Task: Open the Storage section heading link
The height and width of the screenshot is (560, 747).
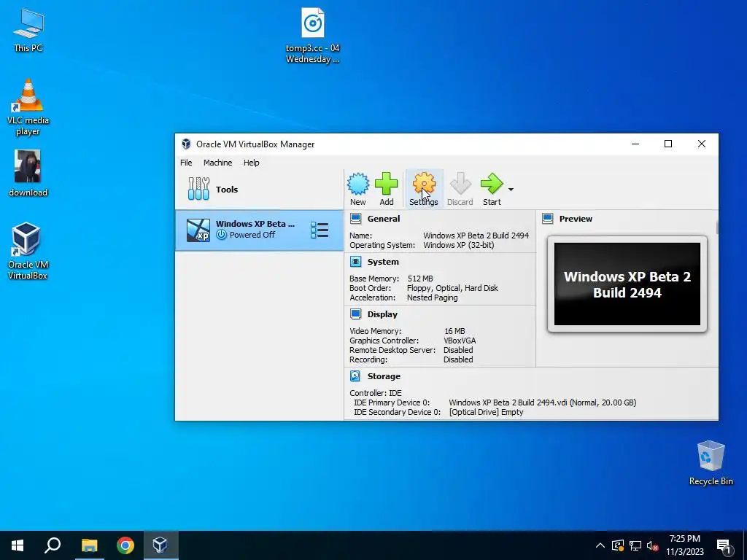Action: [384, 376]
